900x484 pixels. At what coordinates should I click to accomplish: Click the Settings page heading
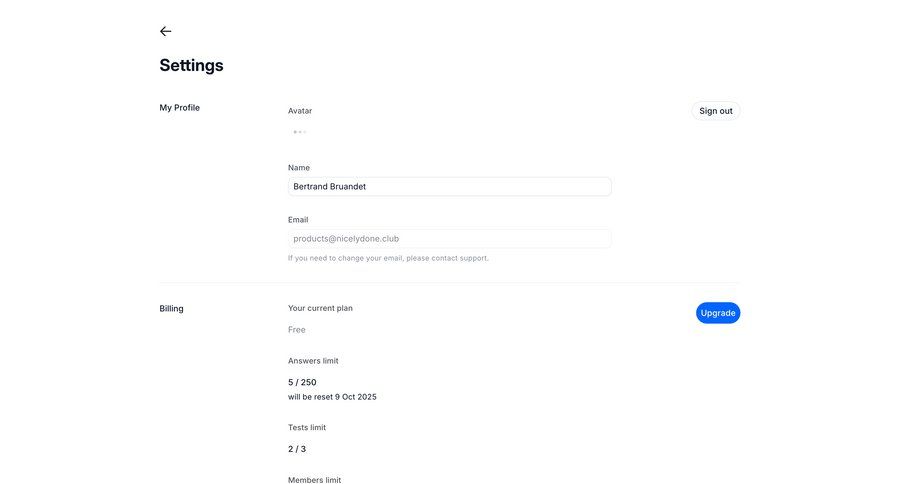tap(191, 65)
